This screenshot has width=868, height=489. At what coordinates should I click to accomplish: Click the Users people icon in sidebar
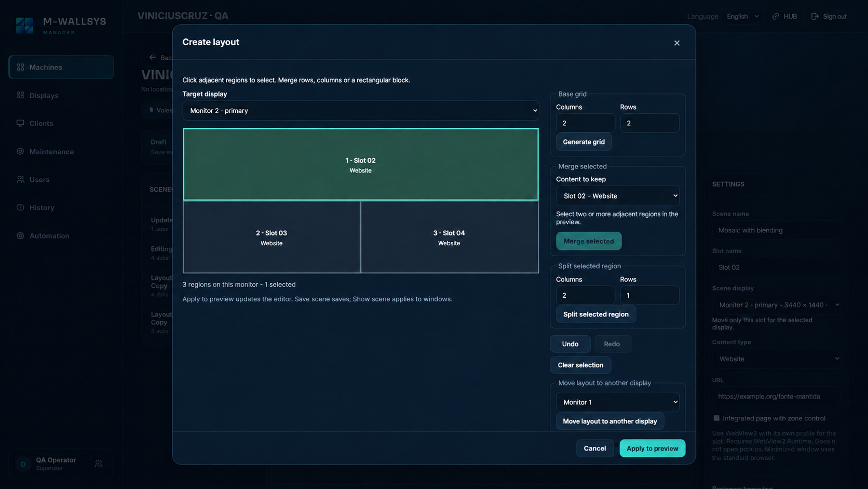pyautogui.click(x=20, y=179)
